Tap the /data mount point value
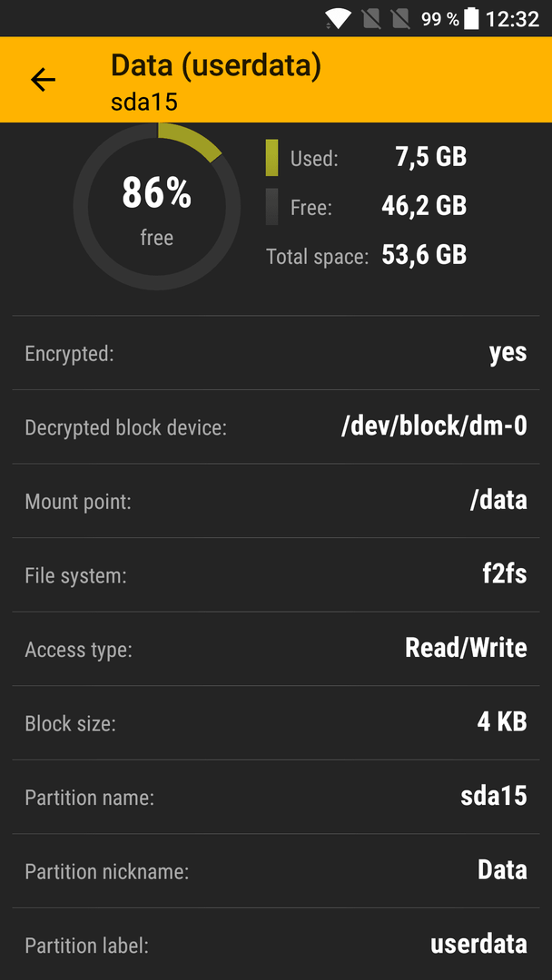This screenshot has height=980, width=552. tap(498, 500)
